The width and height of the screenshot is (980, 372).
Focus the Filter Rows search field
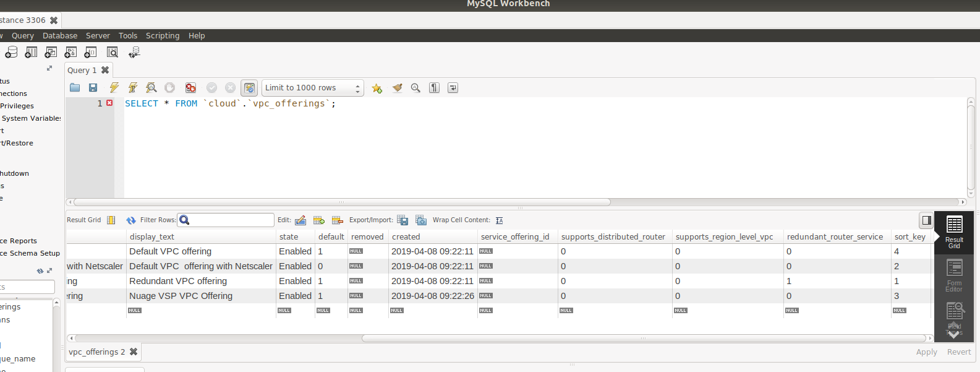(226, 220)
